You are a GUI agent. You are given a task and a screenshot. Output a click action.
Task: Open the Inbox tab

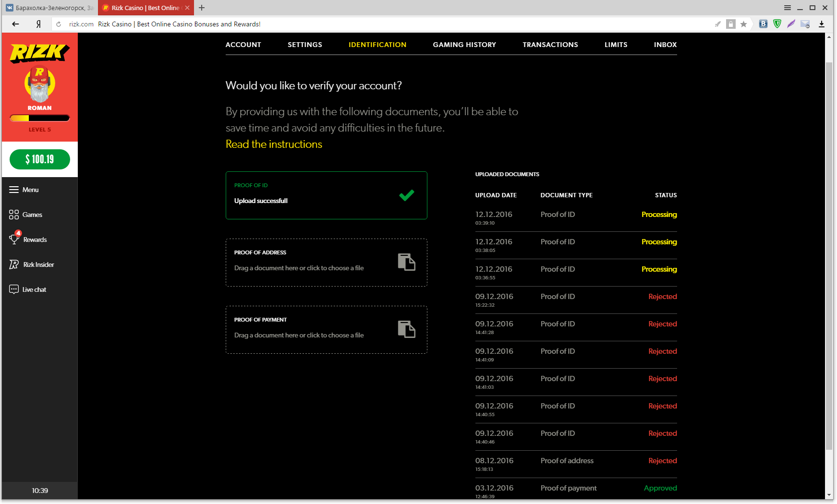(665, 45)
